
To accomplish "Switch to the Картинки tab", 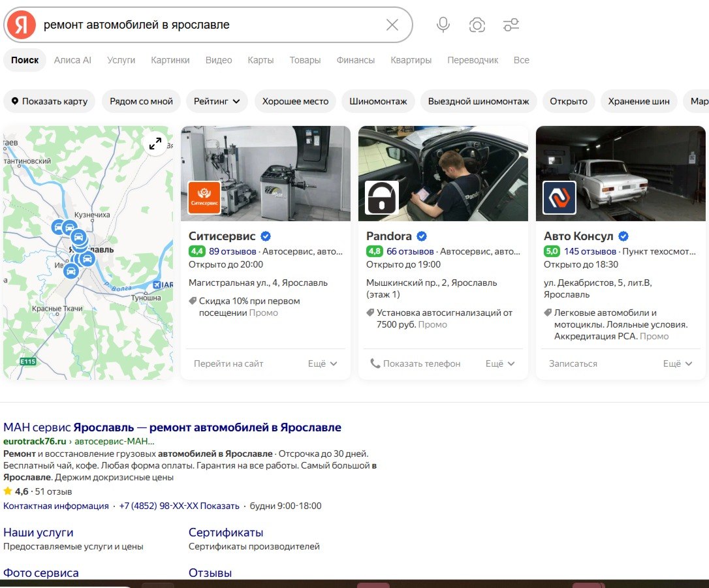I will 170,60.
